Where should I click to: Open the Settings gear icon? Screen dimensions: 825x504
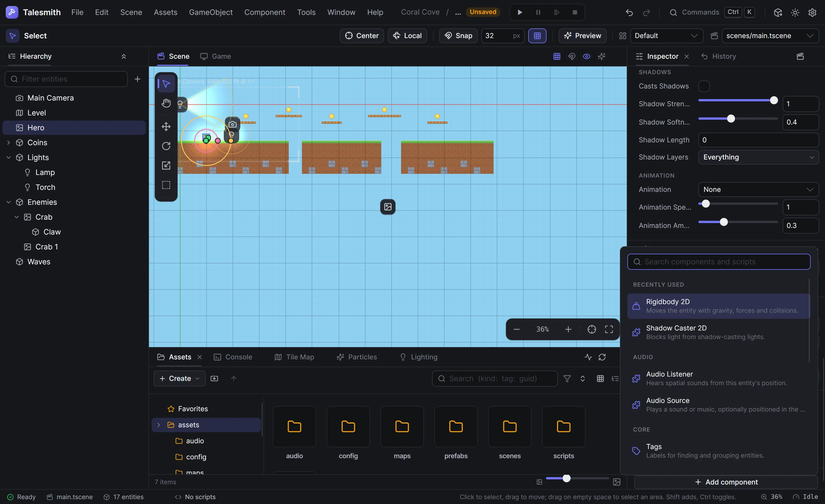[x=812, y=12]
